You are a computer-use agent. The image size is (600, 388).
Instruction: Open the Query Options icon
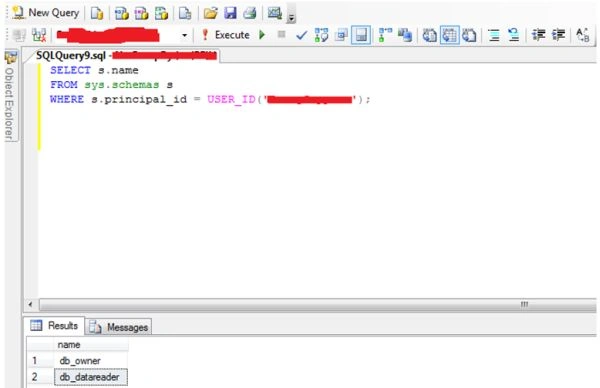pyautogui.click(x=341, y=36)
